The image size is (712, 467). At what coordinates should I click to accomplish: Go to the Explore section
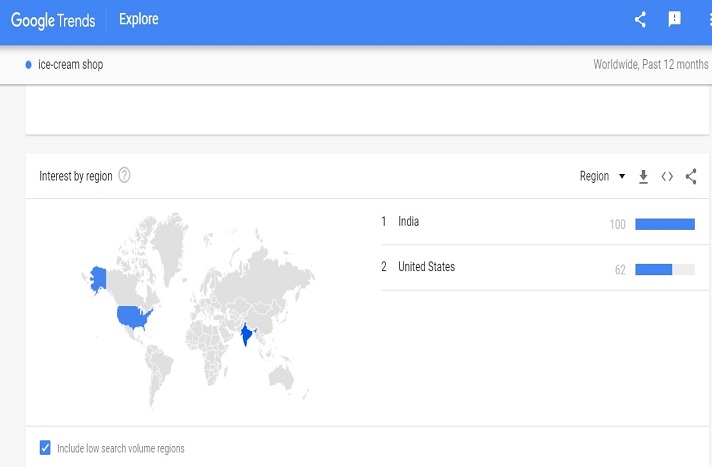click(138, 19)
